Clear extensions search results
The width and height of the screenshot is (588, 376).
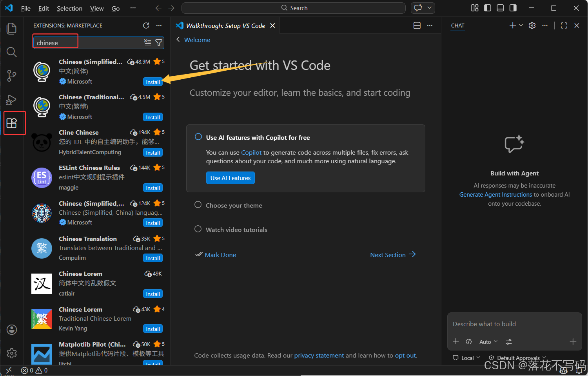(x=147, y=42)
